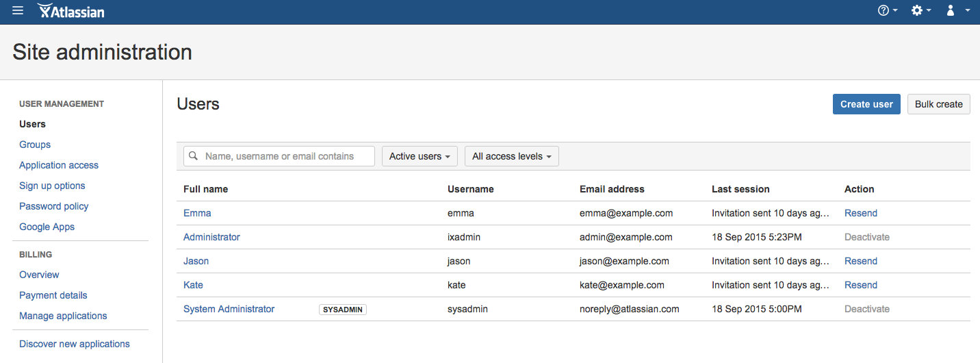The image size is (980, 363).
Task: Open the help question mark icon
Action: pos(884,10)
